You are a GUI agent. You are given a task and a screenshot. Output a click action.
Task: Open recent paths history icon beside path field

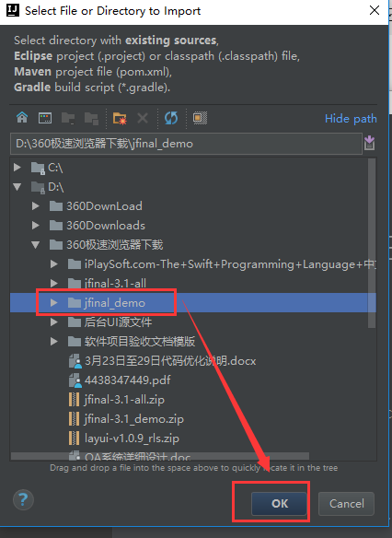[369, 143]
